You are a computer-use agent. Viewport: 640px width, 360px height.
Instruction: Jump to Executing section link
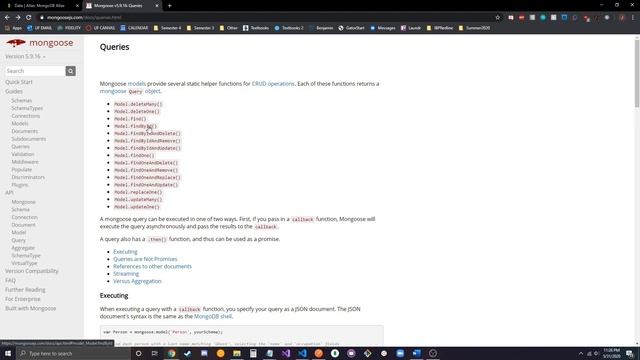125,252
